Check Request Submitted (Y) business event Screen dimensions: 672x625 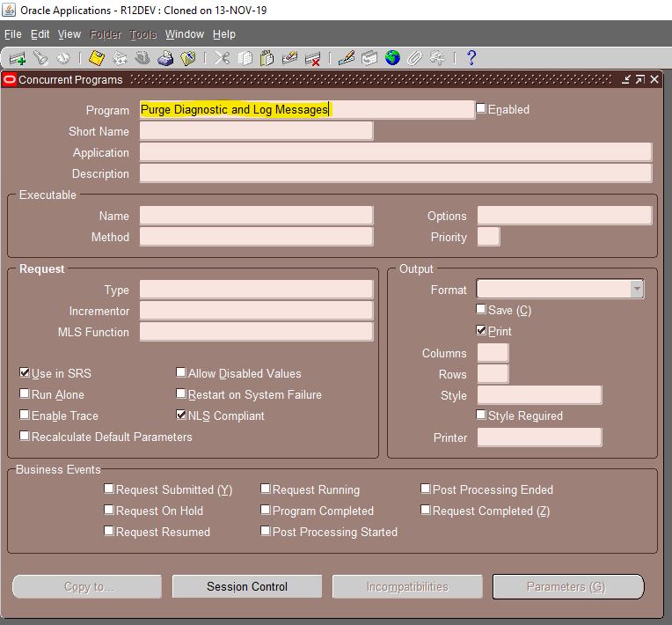[x=109, y=489]
